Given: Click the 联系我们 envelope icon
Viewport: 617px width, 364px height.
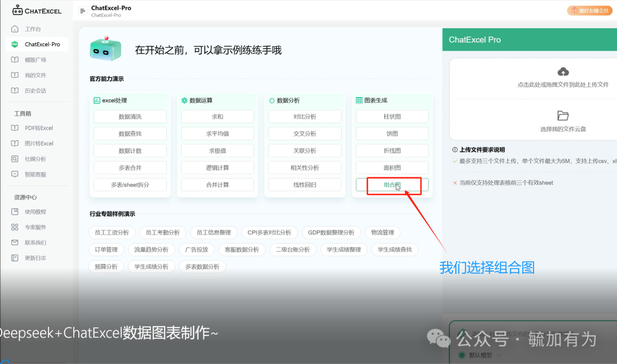Looking at the screenshot, I should [x=15, y=242].
